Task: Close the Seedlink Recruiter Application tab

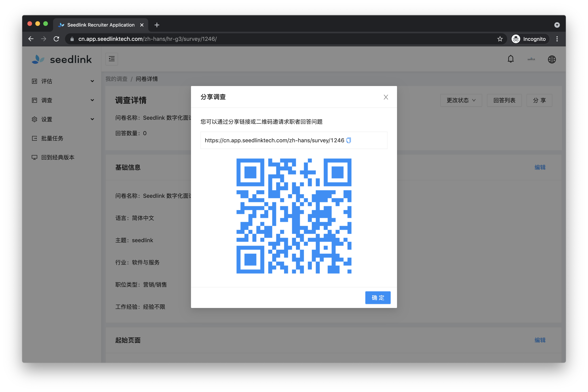Action: pos(142,25)
